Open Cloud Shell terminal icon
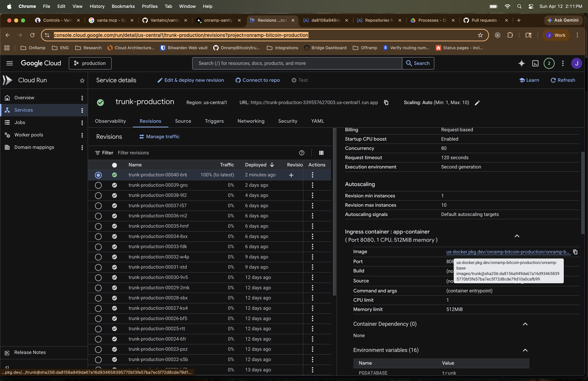 [x=535, y=63]
